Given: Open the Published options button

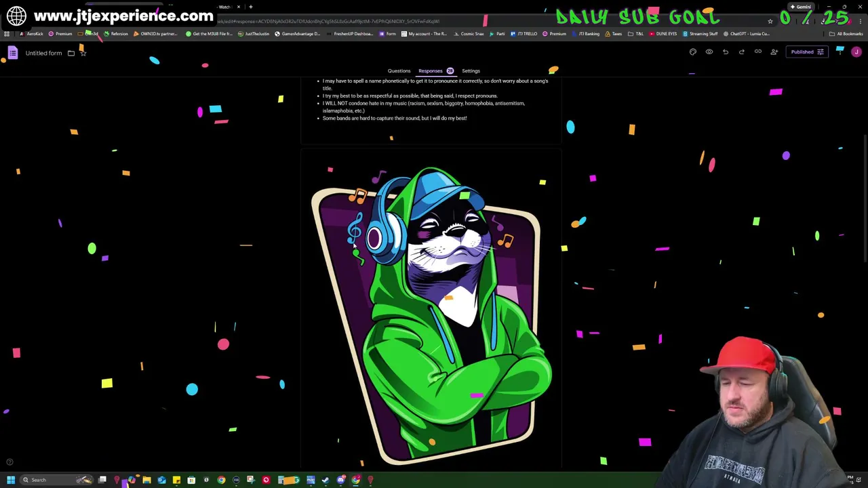Looking at the screenshot, I should click(x=807, y=52).
